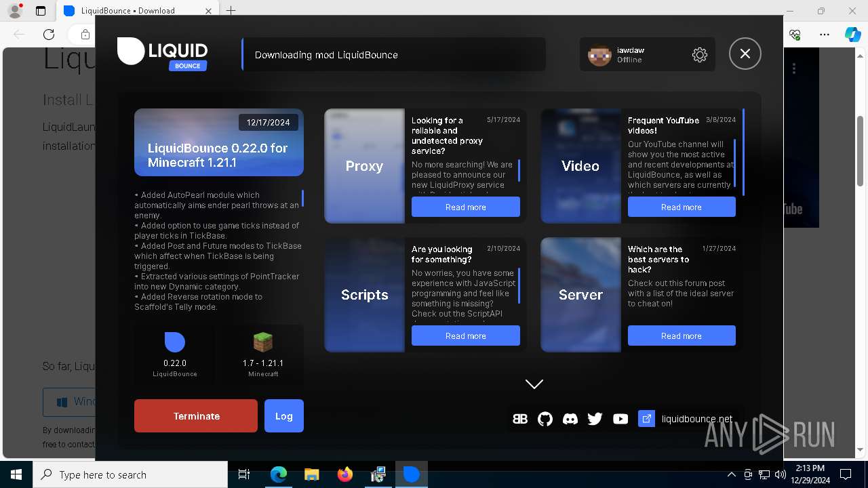Open Task View from taskbar

(244, 474)
